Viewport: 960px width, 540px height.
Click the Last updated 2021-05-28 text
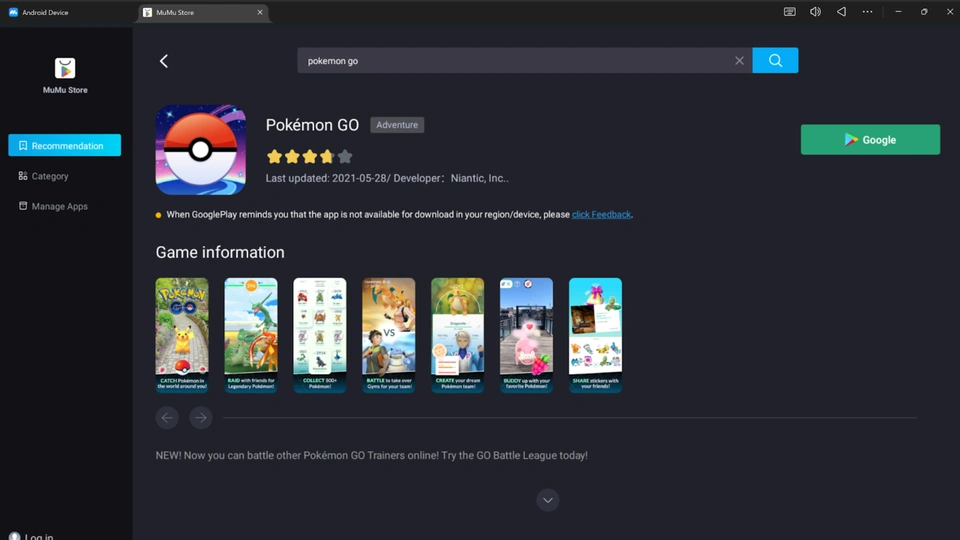pyautogui.click(x=326, y=178)
